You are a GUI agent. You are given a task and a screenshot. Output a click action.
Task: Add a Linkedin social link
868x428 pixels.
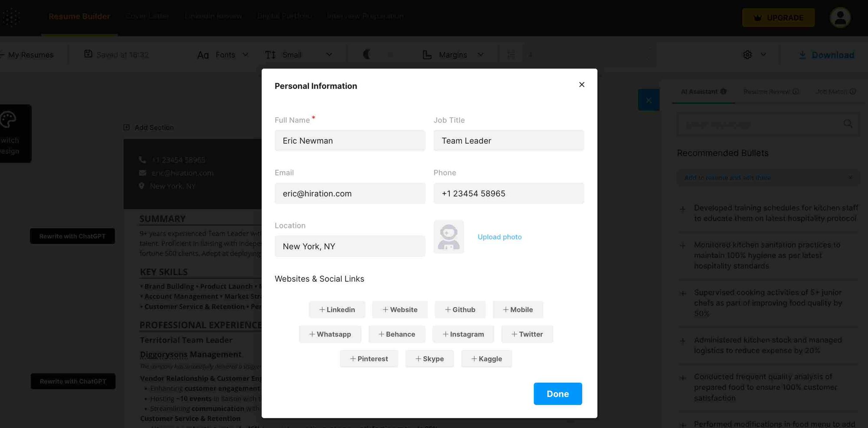pos(337,309)
